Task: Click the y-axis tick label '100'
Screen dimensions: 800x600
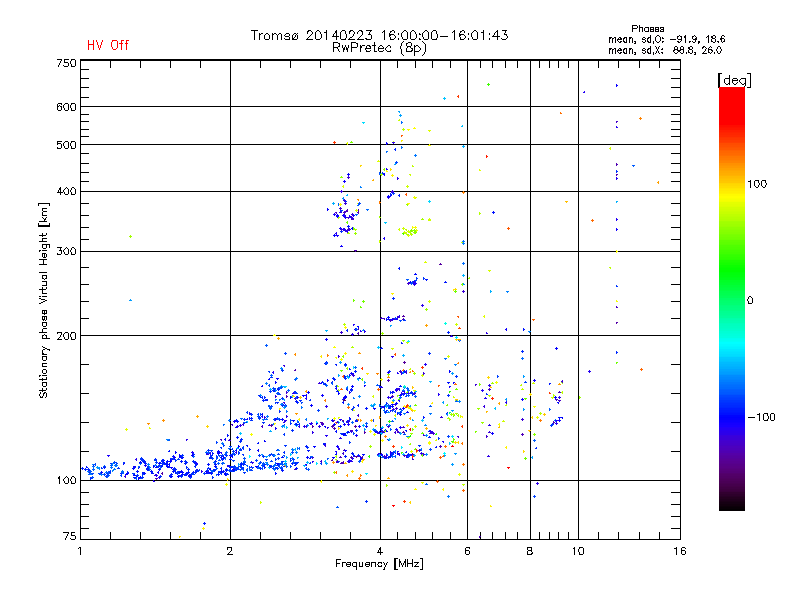Action: [x=66, y=481]
